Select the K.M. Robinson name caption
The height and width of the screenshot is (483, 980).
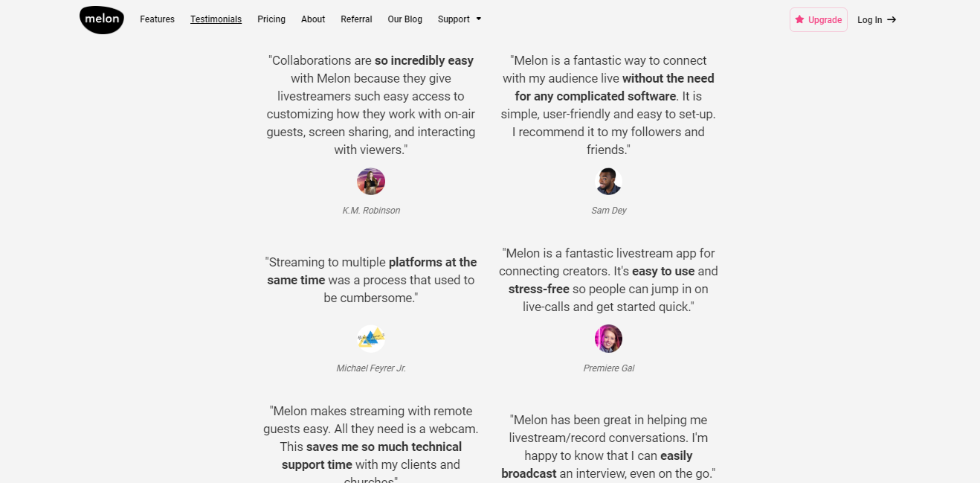pos(371,211)
